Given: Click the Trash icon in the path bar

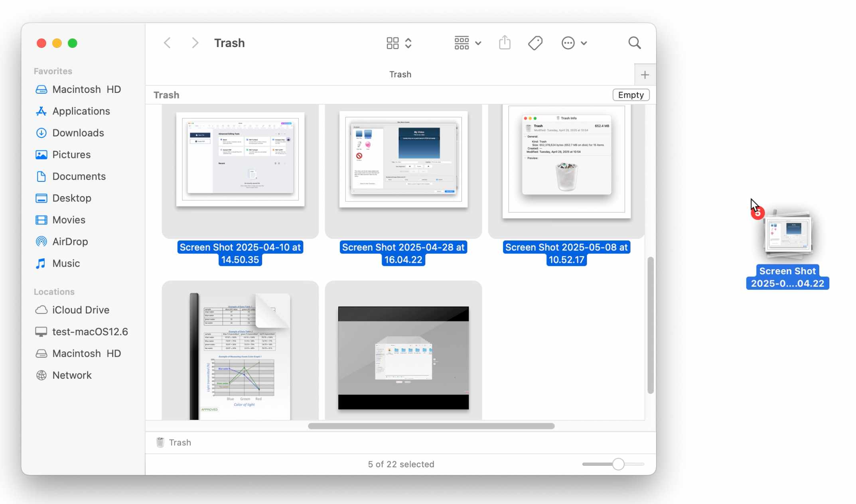Looking at the screenshot, I should [x=160, y=442].
